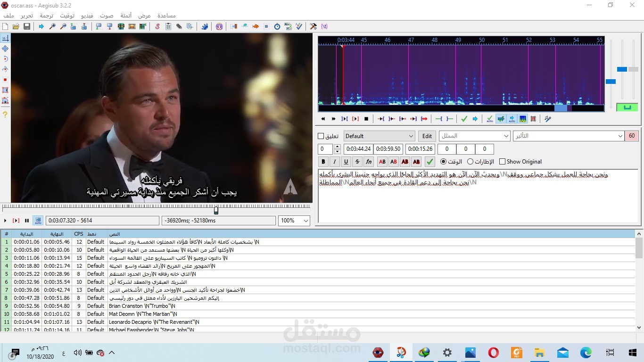
Task: Click the Jump To arrow icon in main toolbar
Action: pyautogui.click(x=41, y=26)
